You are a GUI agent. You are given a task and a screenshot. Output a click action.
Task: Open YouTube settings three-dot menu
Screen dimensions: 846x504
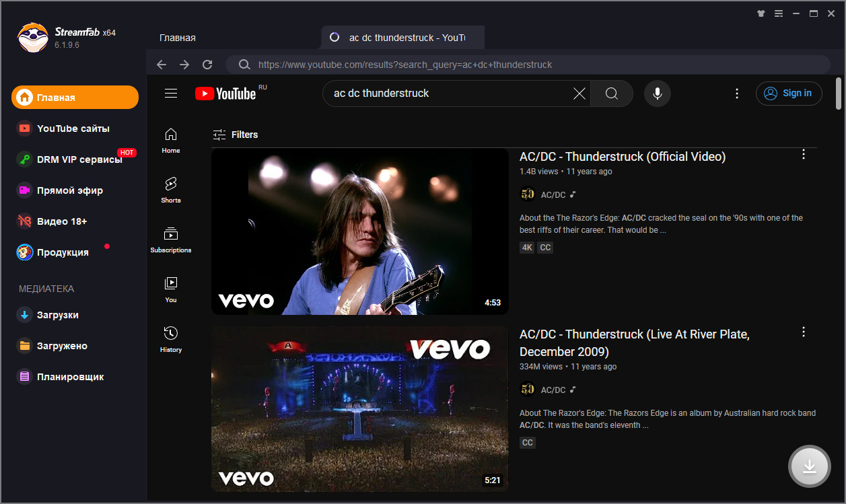click(737, 94)
